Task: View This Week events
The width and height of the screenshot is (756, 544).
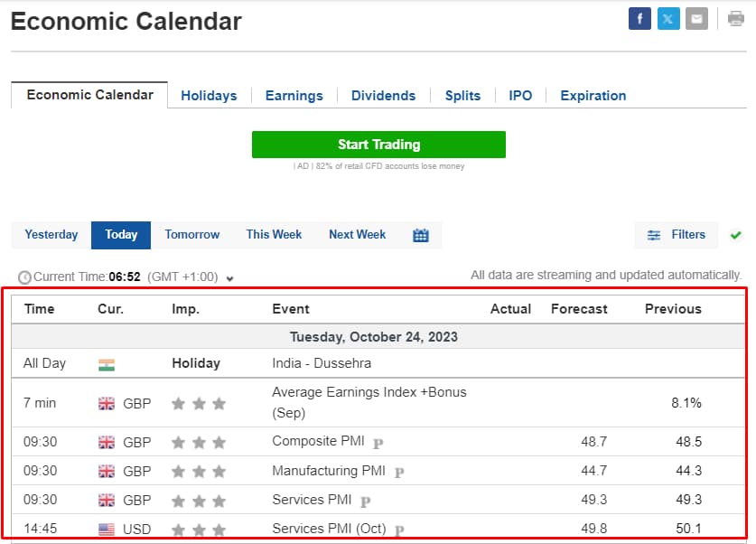Action: pyautogui.click(x=274, y=235)
